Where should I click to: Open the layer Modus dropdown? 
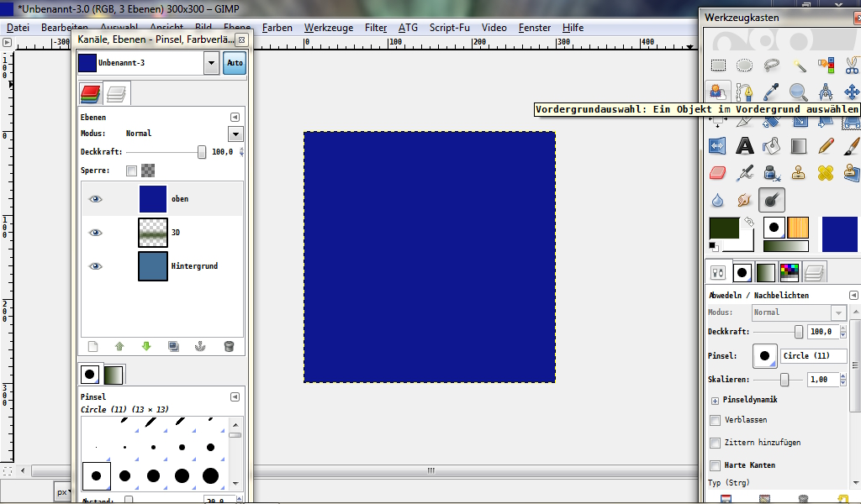coord(235,134)
